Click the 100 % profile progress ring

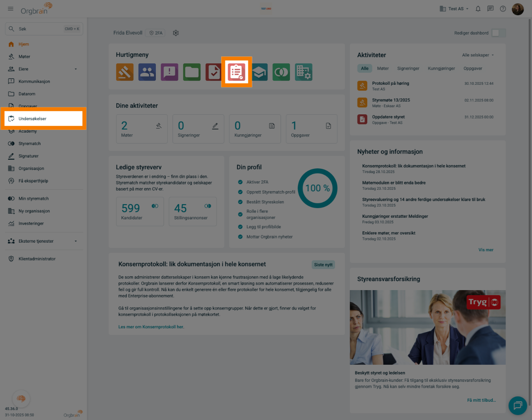(317, 188)
